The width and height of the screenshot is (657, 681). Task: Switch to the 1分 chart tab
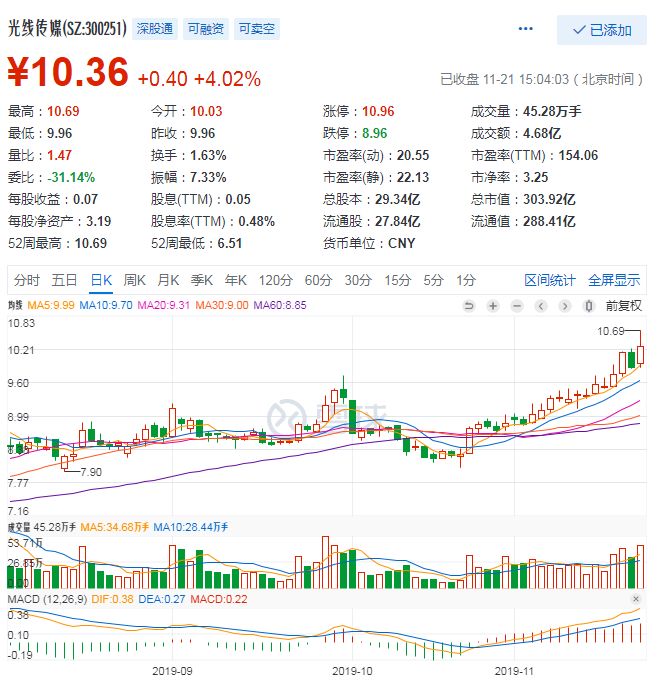click(466, 280)
